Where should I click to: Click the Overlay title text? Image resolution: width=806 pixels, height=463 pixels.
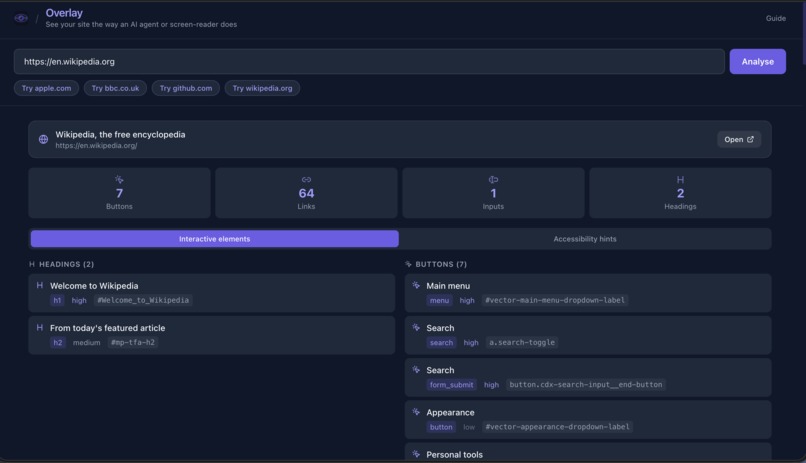[x=64, y=13]
